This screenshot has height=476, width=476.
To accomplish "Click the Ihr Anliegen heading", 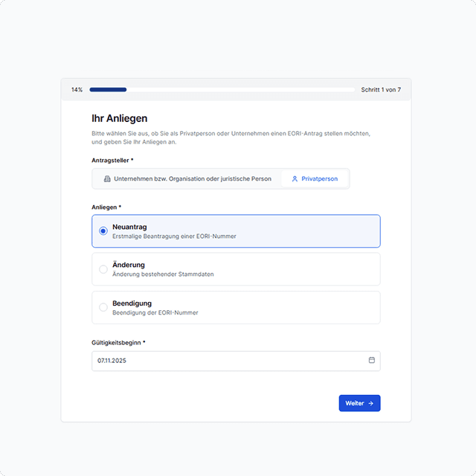I will point(119,118).
